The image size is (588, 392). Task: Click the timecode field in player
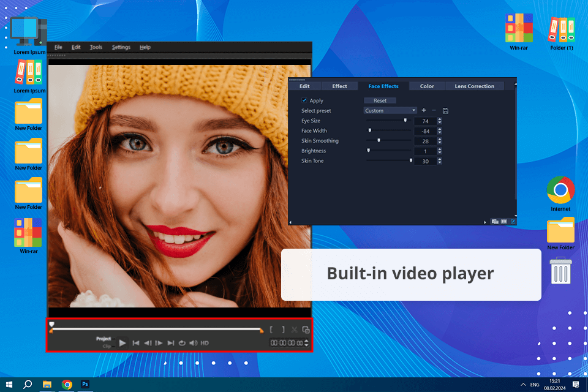point(287,343)
